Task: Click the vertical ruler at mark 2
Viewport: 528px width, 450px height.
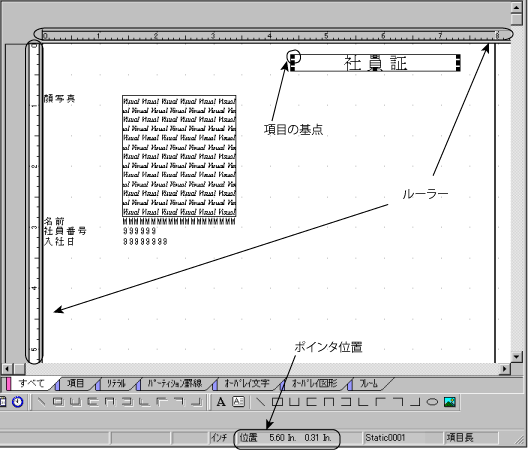Action: [x=34, y=167]
